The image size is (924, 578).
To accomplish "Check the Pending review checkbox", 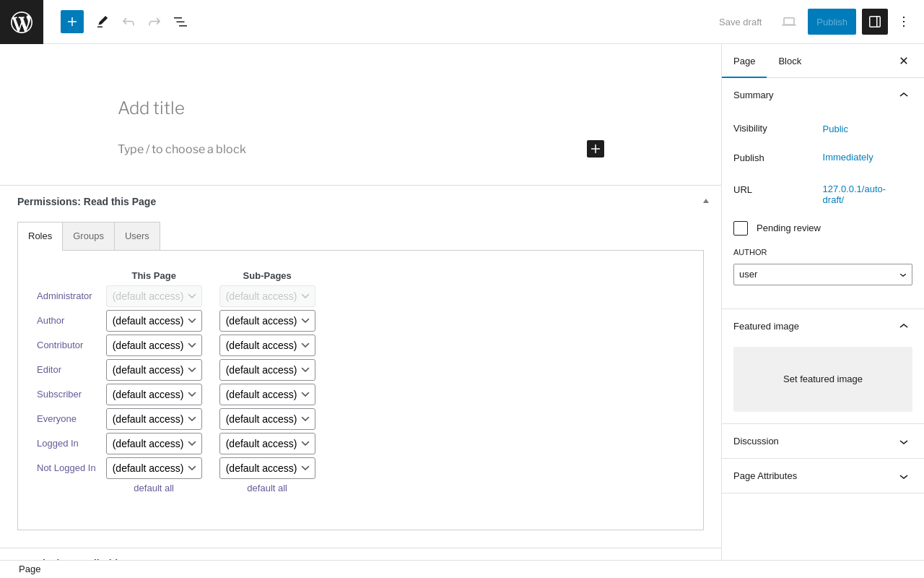I will (741, 228).
